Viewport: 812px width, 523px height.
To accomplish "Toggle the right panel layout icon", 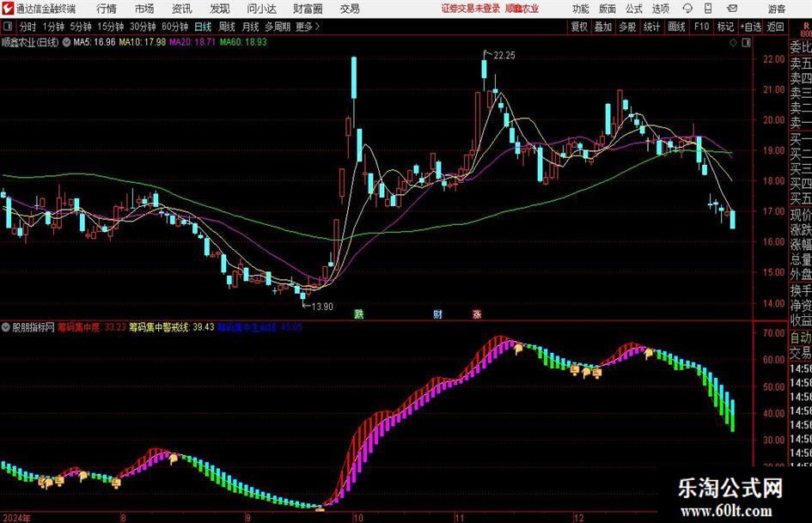I will [x=746, y=42].
